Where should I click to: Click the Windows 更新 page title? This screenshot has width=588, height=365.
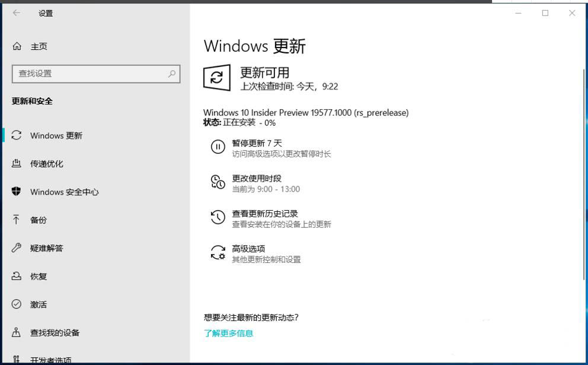tap(255, 46)
